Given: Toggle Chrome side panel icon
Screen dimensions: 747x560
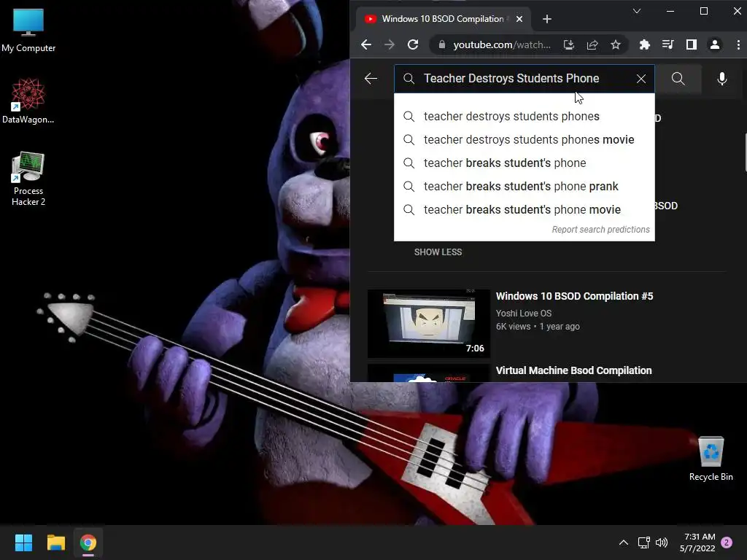Looking at the screenshot, I should click(692, 44).
